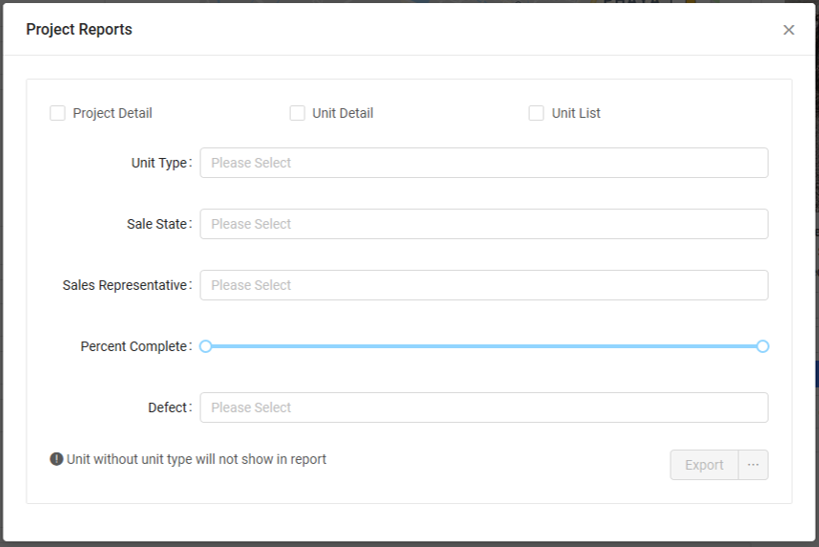The image size is (819, 547).
Task: Check the Unit List checkbox
Action: coord(536,113)
